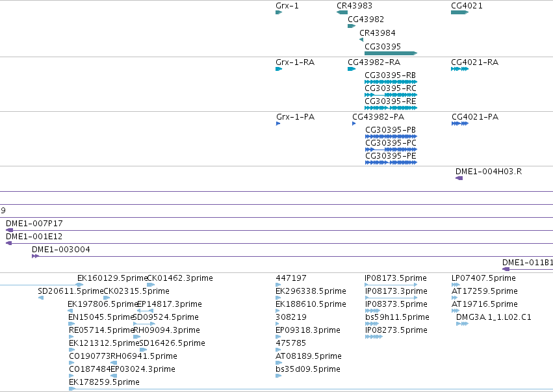The image size is (553, 392).
Task: Click EST IP08173.5prime label
Action: pos(396,278)
